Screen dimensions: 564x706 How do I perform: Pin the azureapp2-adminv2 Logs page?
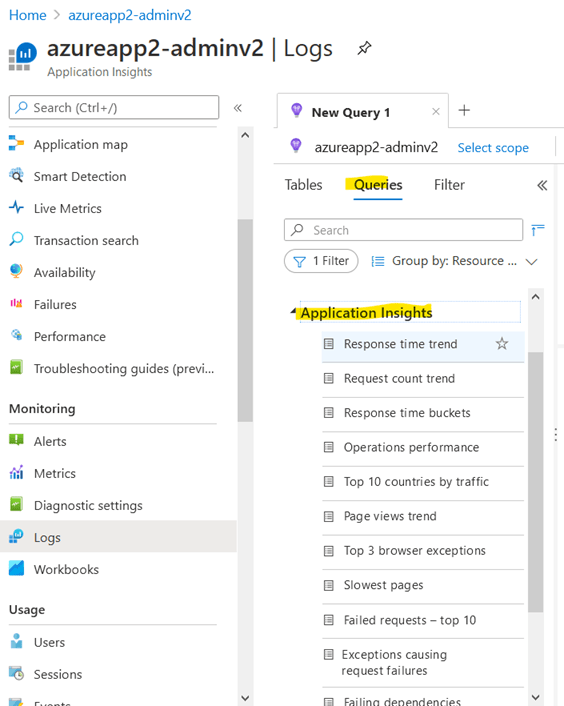coord(364,48)
